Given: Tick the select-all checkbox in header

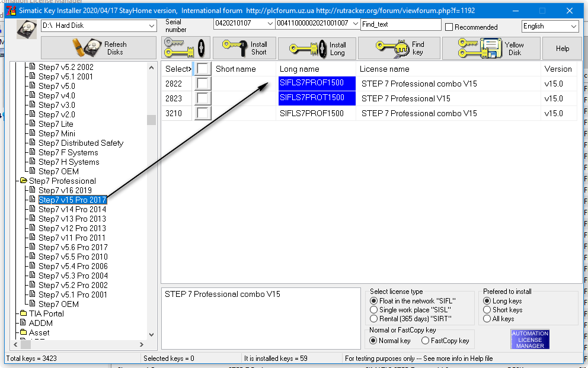Looking at the screenshot, I should click(x=203, y=69).
